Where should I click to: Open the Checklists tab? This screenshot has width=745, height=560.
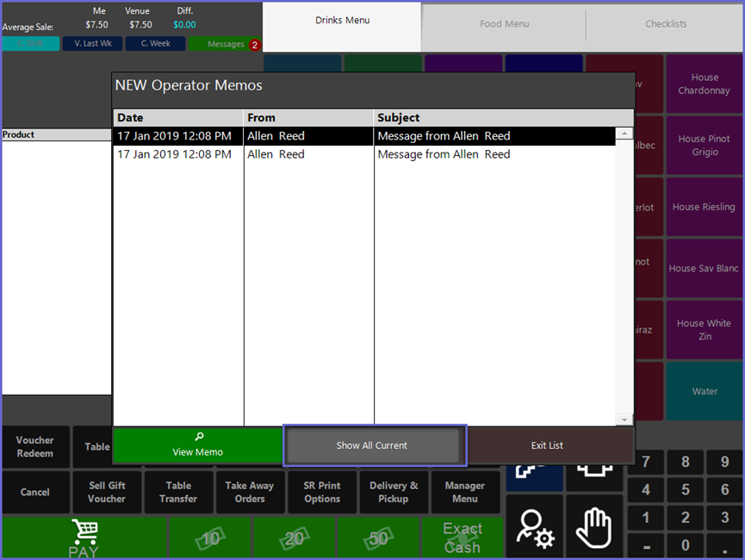666,24
